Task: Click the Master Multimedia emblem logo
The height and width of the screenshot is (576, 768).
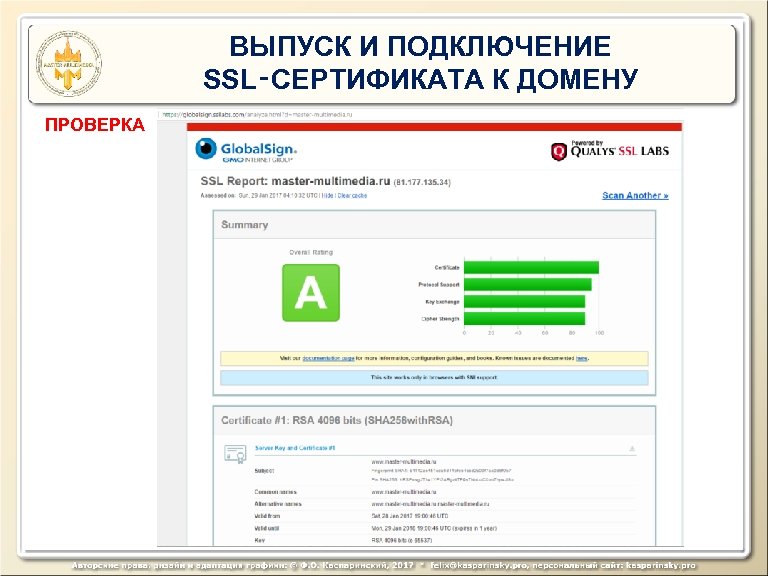Action: pos(69,64)
